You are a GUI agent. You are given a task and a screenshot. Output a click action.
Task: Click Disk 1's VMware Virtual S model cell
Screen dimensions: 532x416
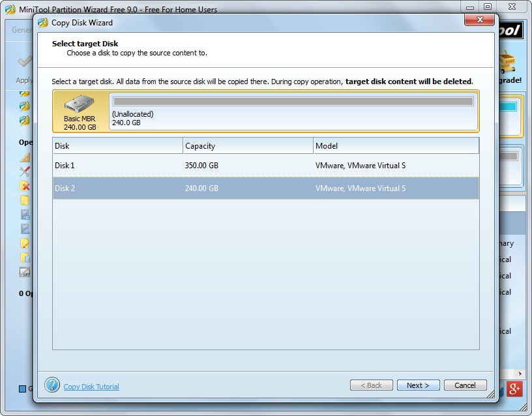tap(361, 166)
